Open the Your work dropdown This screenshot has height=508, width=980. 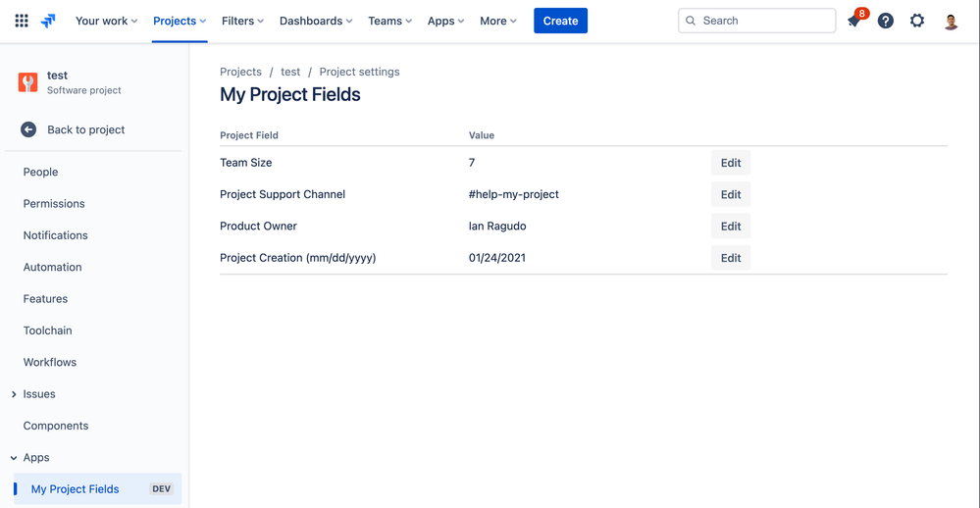point(106,21)
